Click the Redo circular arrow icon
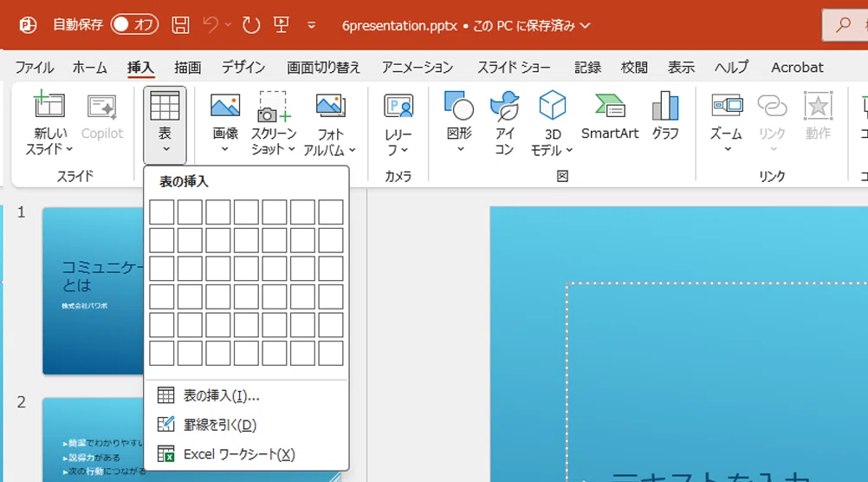The width and height of the screenshot is (868, 482). coord(250,25)
